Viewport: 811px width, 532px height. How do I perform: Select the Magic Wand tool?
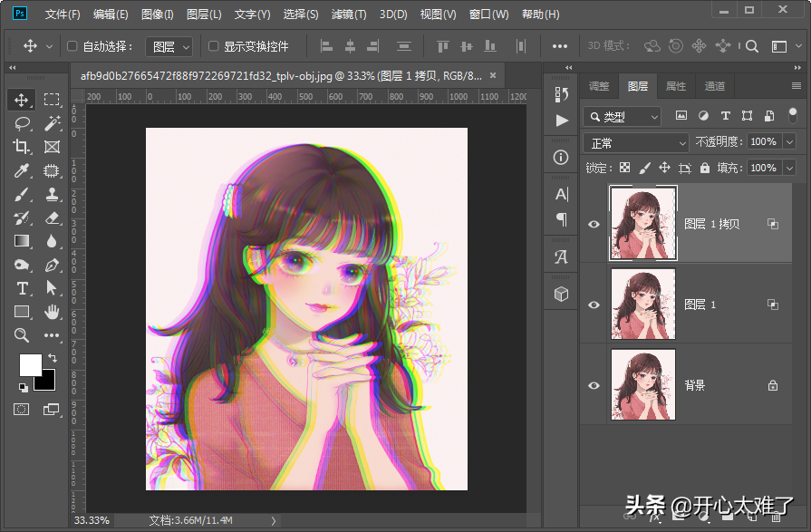(x=52, y=123)
